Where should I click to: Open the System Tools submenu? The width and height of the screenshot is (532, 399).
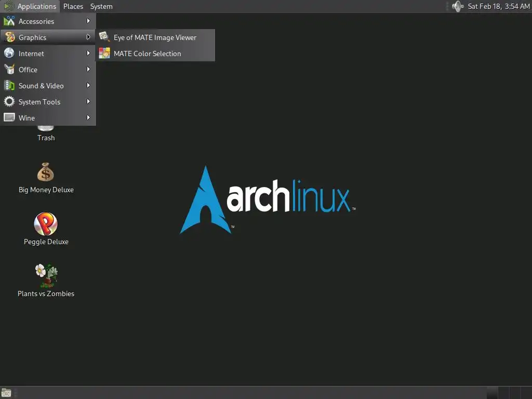[48, 102]
